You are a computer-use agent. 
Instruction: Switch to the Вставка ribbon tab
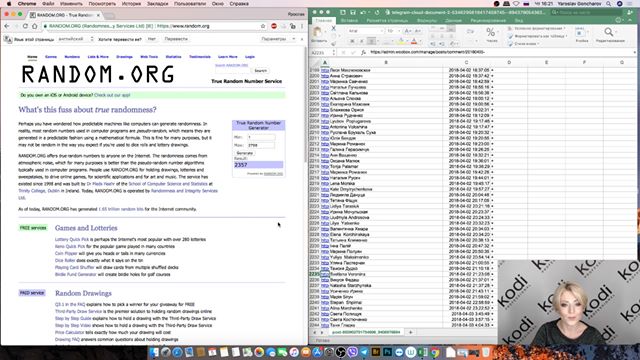click(349, 20)
